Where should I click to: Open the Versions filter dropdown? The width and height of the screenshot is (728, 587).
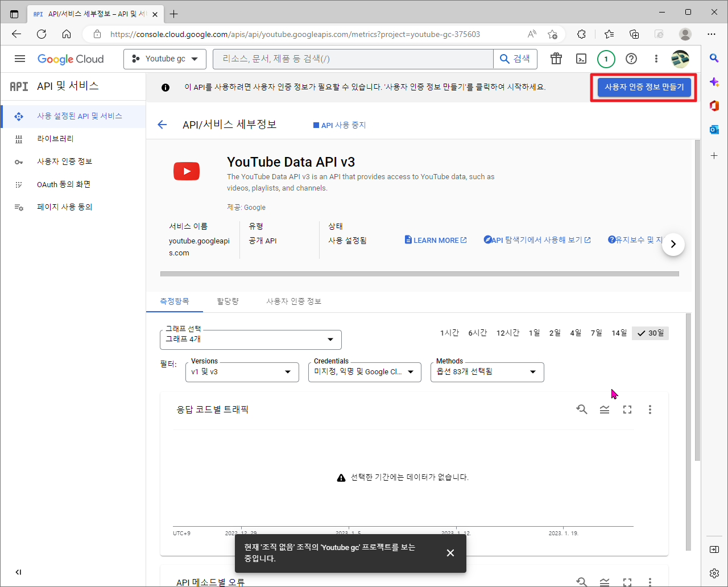pyautogui.click(x=242, y=372)
